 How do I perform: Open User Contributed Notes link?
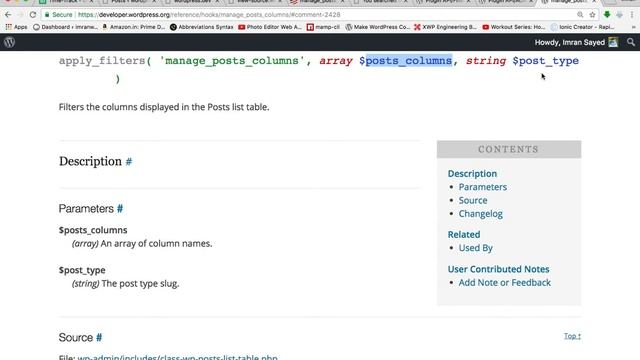(x=498, y=269)
